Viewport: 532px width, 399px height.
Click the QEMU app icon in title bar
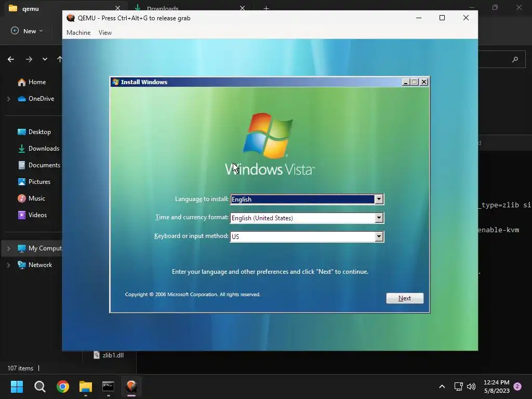click(x=71, y=18)
